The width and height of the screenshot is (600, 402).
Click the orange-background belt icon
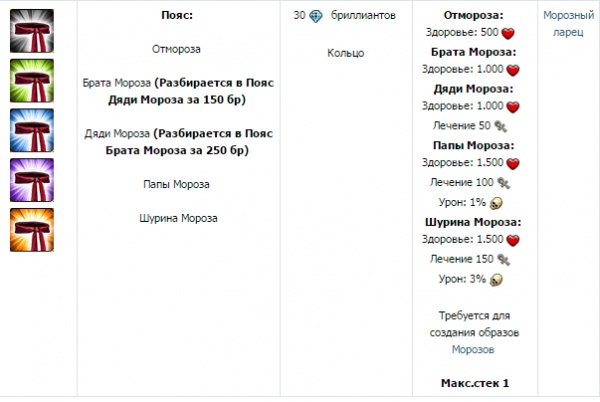(x=33, y=229)
